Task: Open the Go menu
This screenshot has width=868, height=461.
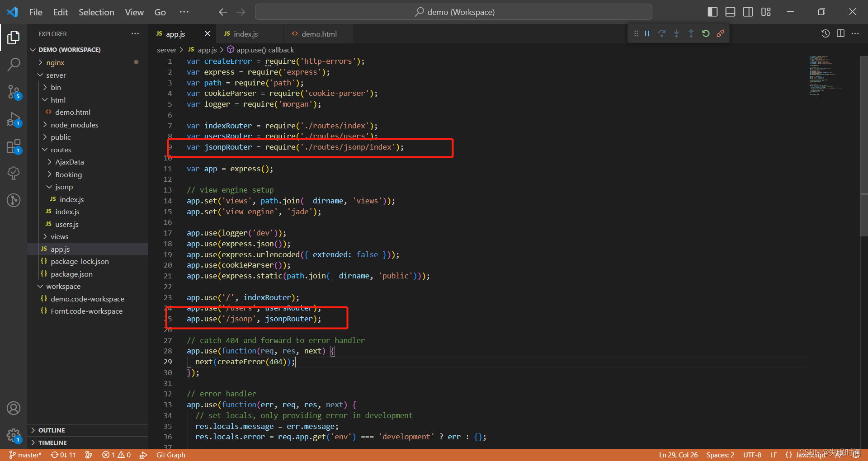Action: pos(160,12)
